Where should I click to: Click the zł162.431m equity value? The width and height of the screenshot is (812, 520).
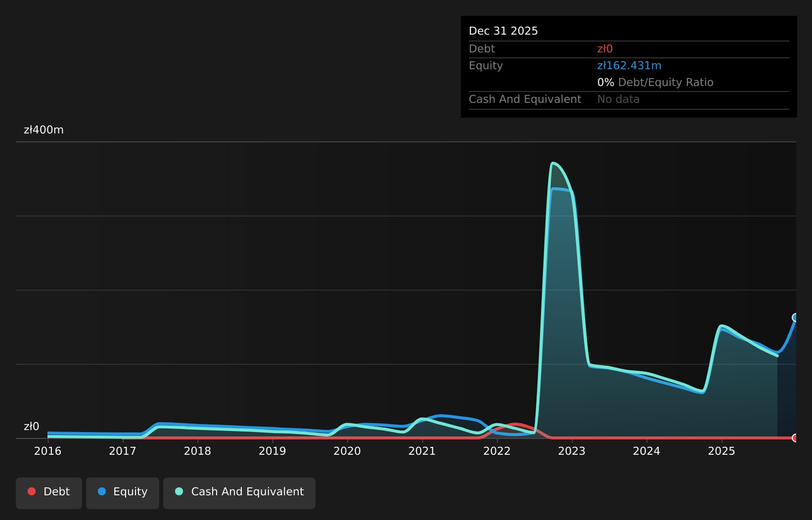(629, 66)
